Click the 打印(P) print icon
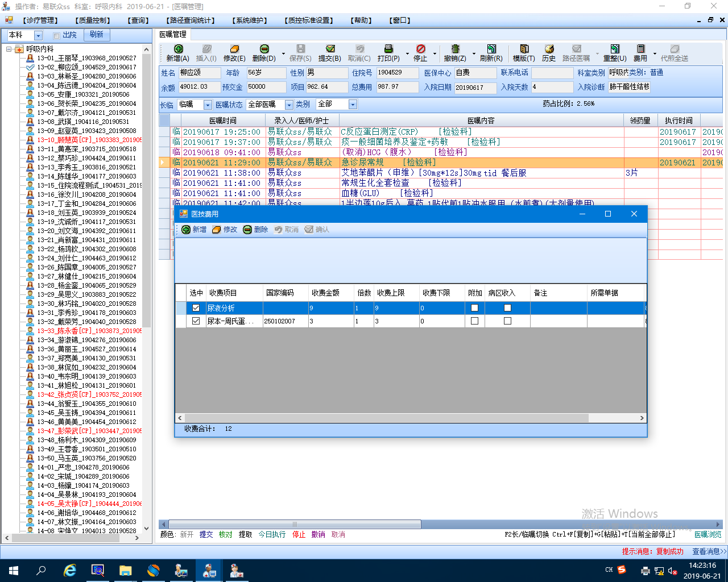The height and width of the screenshot is (582, 728). [x=388, y=49]
